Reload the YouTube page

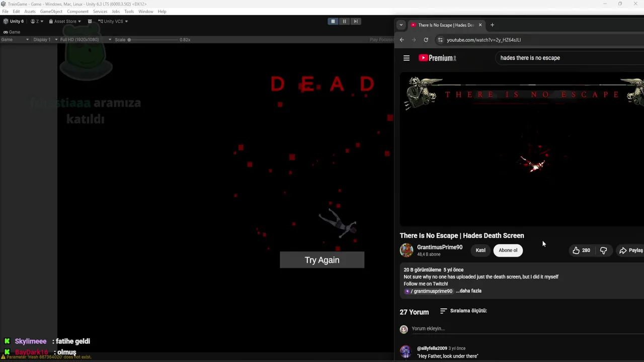pos(426,40)
